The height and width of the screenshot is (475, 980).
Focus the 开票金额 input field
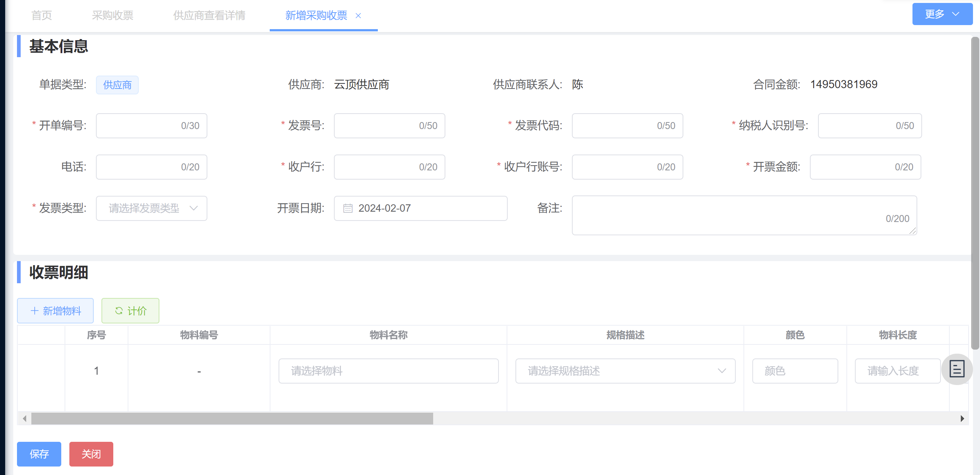(866, 167)
